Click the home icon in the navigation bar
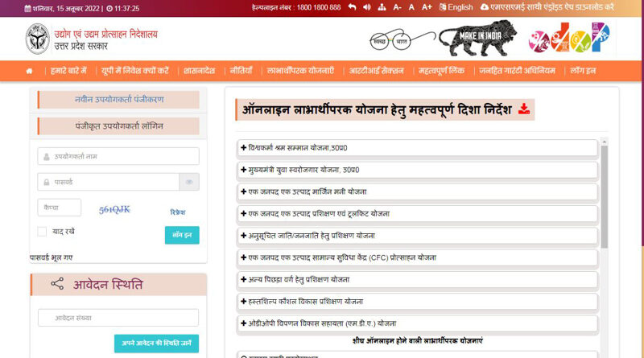 pos(30,71)
